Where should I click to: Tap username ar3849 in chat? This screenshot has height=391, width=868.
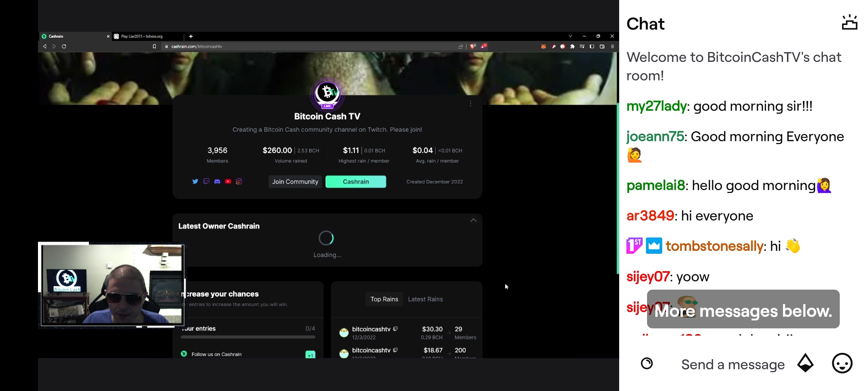pos(650,216)
